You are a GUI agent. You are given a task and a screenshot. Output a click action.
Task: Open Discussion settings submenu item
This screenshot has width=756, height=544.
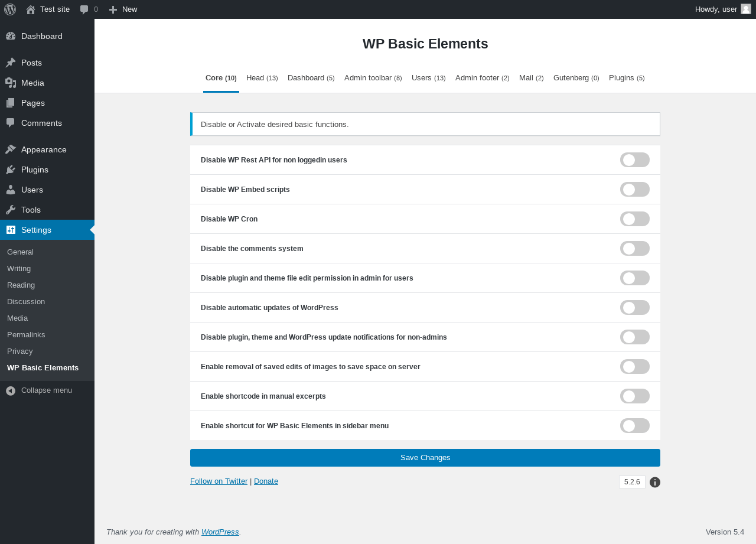point(47,302)
